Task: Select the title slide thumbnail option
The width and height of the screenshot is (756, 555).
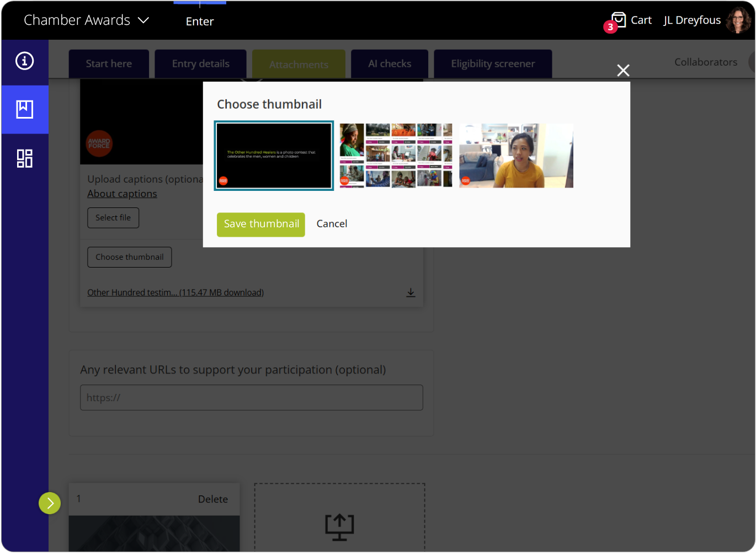Action: [273, 155]
